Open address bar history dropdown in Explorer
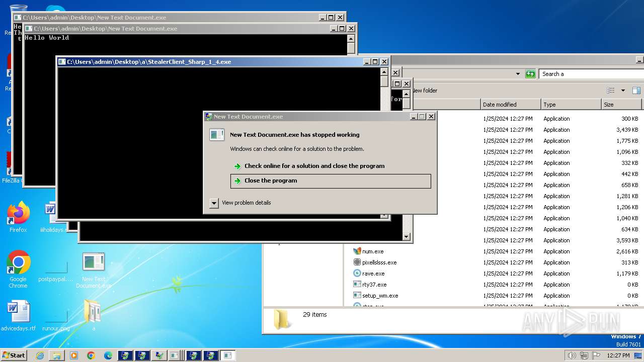 [x=518, y=74]
